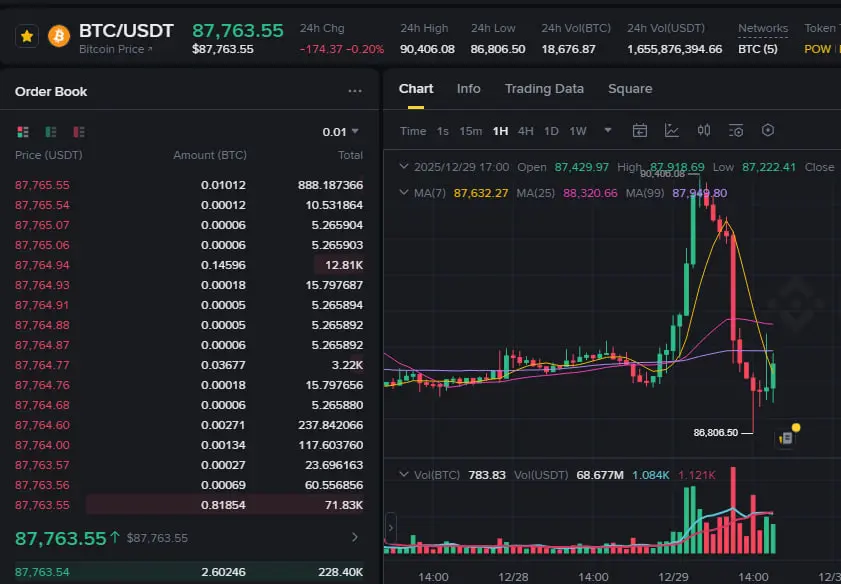This screenshot has width=841, height=584.
Task: Switch to the Info tab
Action: pyautogui.click(x=468, y=89)
